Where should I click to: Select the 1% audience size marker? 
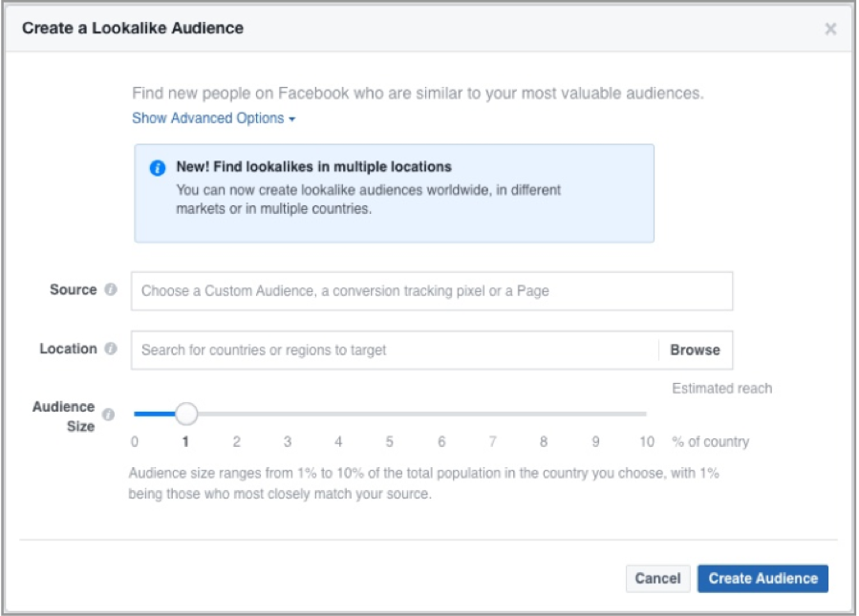click(x=185, y=414)
